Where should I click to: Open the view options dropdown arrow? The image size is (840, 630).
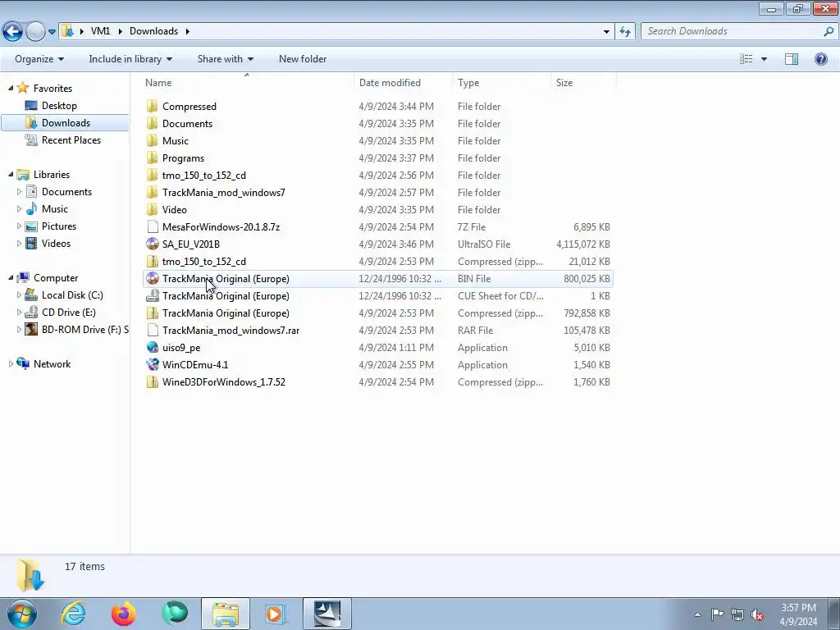coord(764,59)
